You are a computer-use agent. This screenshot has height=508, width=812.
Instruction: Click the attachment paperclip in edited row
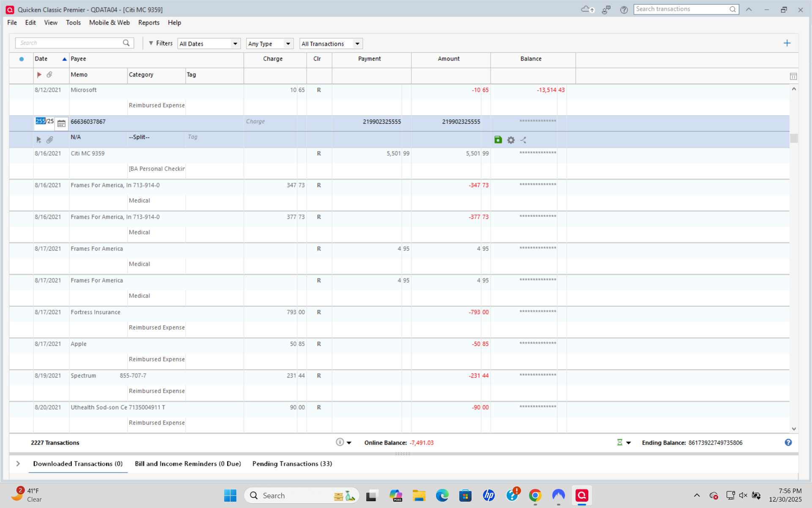pyautogui.click(x=50, y=140)
